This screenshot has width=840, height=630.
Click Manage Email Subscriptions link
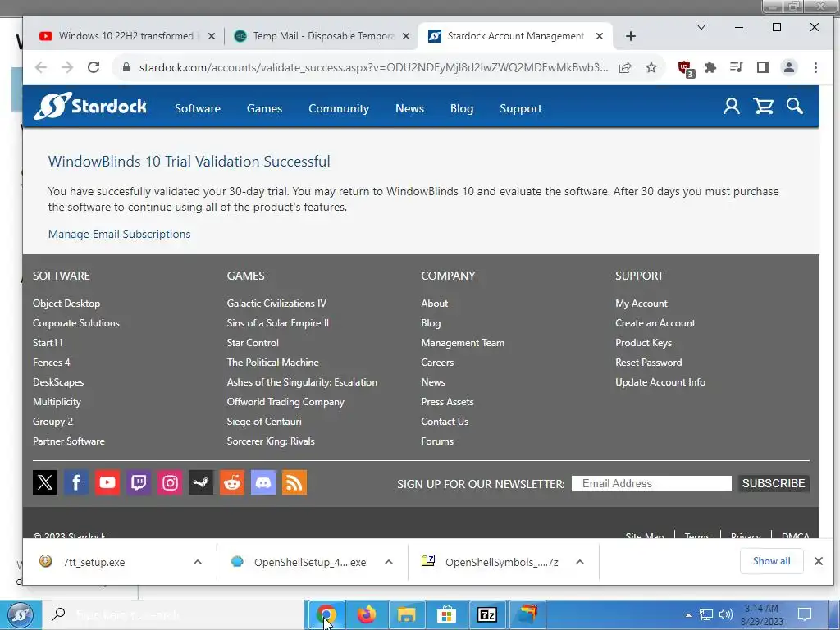[120, 234]
